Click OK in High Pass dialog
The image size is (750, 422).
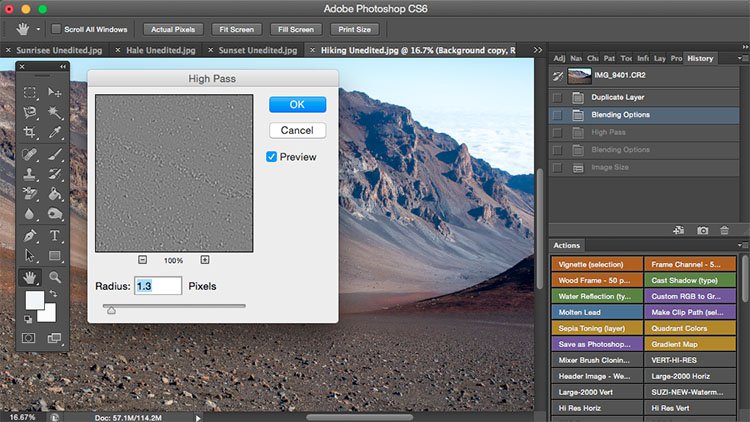297,105
